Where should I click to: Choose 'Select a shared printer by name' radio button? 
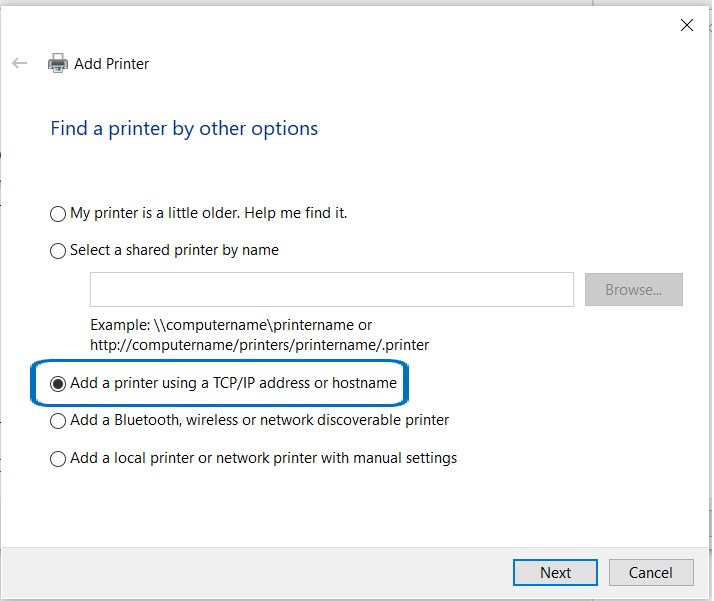point(58,251)
